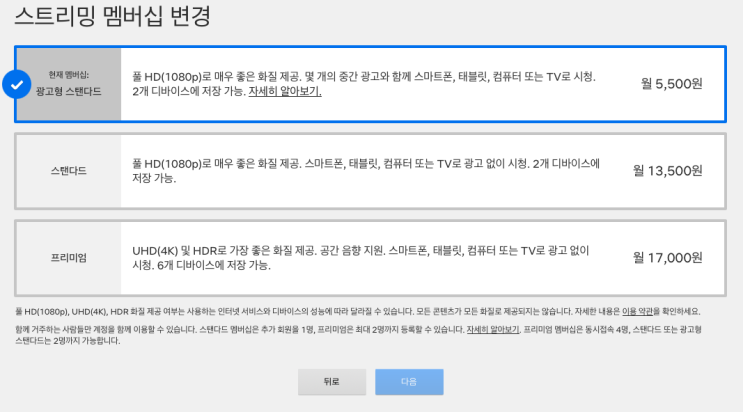Click the 스트리밍 멤버십 변경 heading

[x=112, y=16]
